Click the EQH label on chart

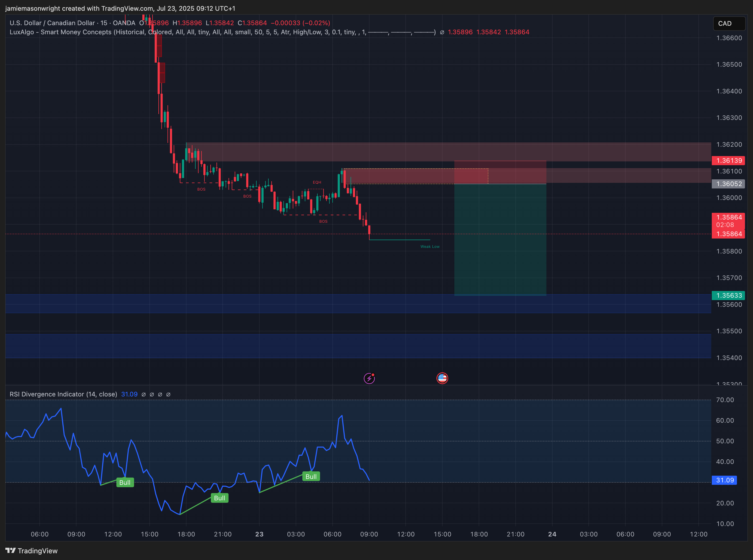pos(317,182)
